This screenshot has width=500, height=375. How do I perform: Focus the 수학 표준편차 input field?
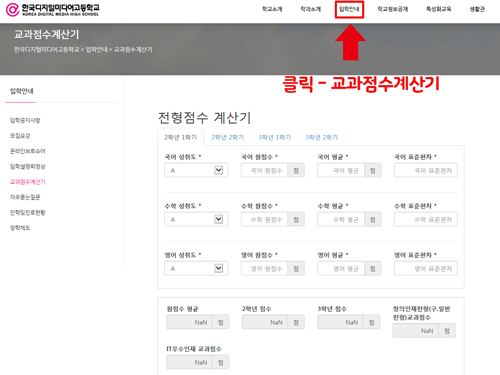[426, 219]
